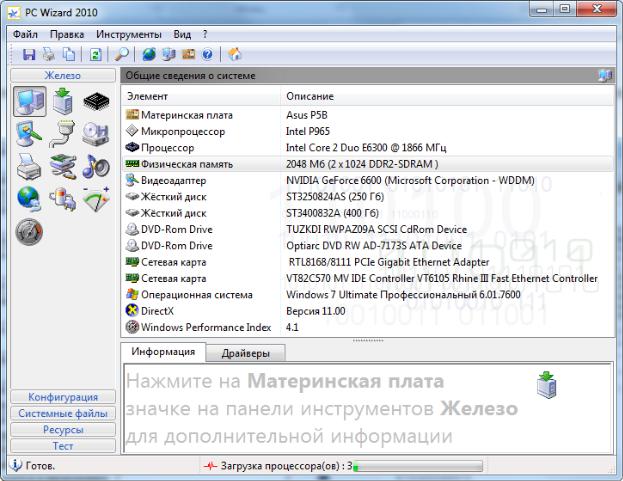Click the Save (floppy disk) toolbar icon
The height and width of the screenshot is (481, 623).
[x=29, y=54]
